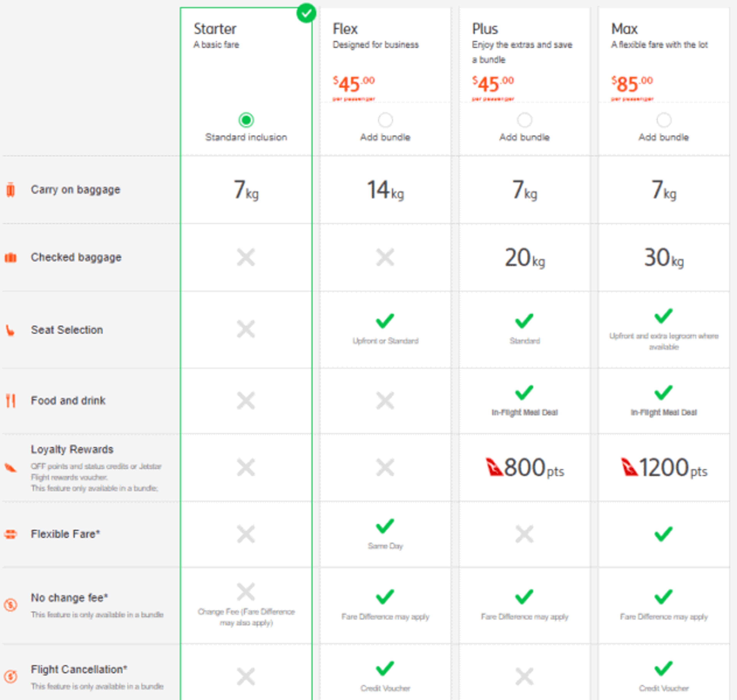Select the Starter Standard inclusion radio button
Image resolution: width=737 pixels, height=700 pixels.
(x=246, y=120)
